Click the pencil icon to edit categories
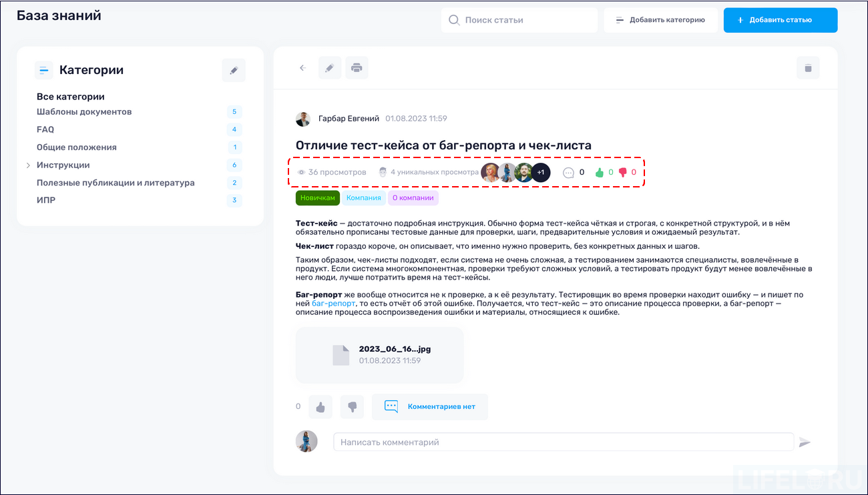868x495 pixels. 233,69
